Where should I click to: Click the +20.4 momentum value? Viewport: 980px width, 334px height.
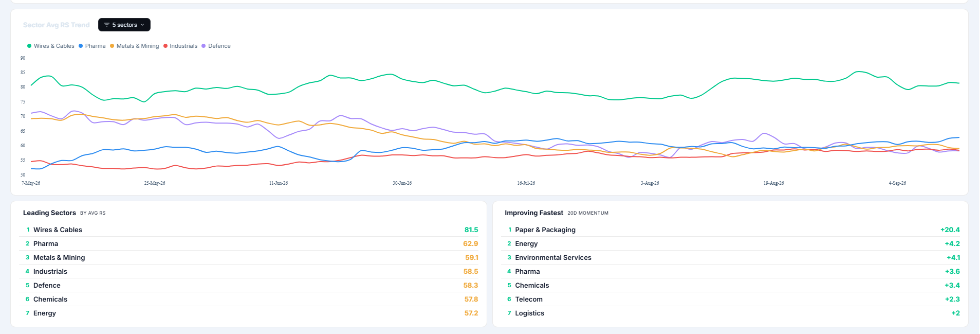click(x=950, y=230)
